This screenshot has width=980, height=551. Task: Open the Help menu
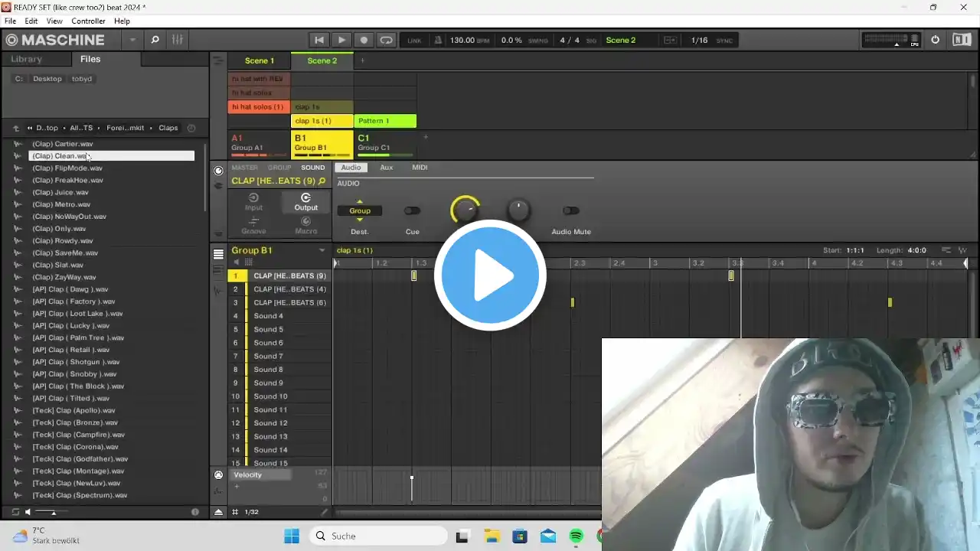(x=122, y=21)
